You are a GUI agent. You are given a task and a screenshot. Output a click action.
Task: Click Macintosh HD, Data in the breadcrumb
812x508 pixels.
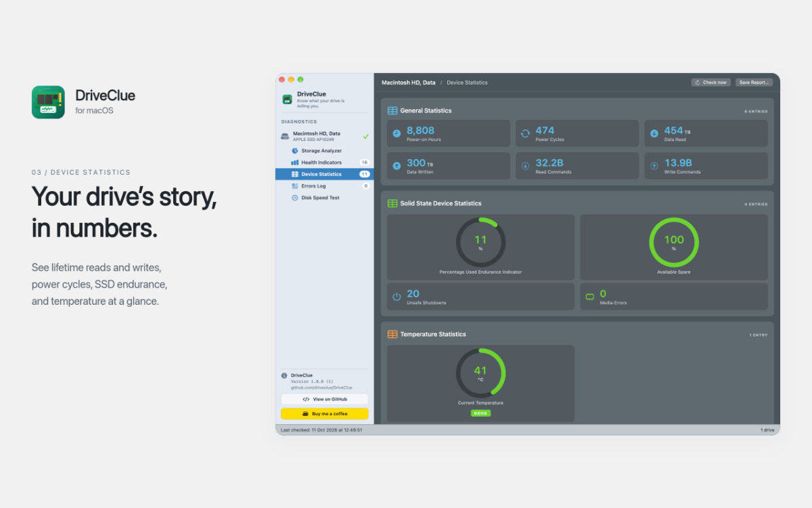pos(409,83)
